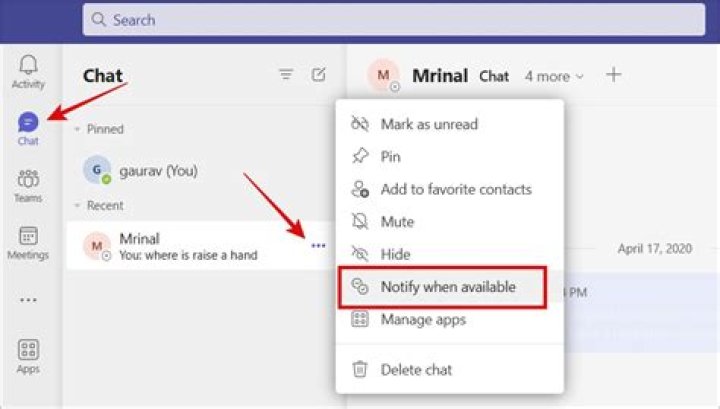Click the Chat heading of list pane
Viewport: 720px width, 409px height.
103,76
